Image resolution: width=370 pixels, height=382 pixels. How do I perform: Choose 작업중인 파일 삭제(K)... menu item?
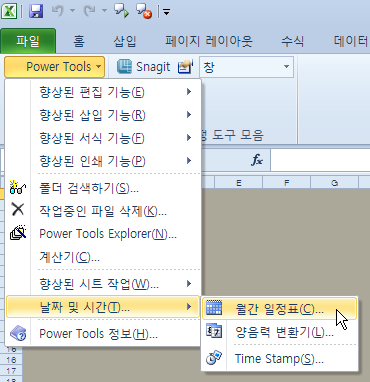click(x=103, y=211)
